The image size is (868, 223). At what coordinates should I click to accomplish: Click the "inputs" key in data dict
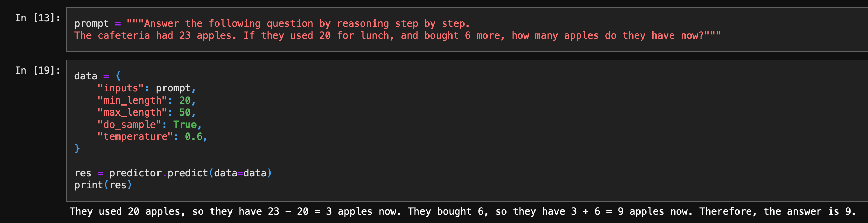pos(121,88)
